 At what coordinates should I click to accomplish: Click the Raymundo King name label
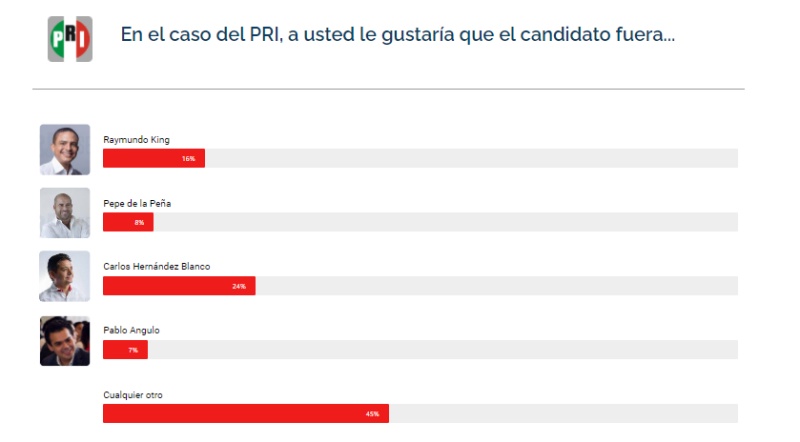pos(136,140)
